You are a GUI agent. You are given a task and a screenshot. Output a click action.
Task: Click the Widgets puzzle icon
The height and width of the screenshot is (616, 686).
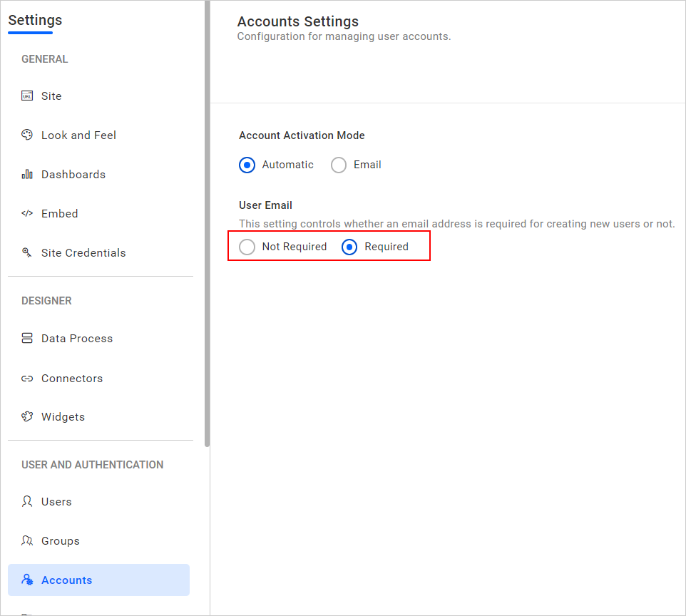[x=27, y=416]
